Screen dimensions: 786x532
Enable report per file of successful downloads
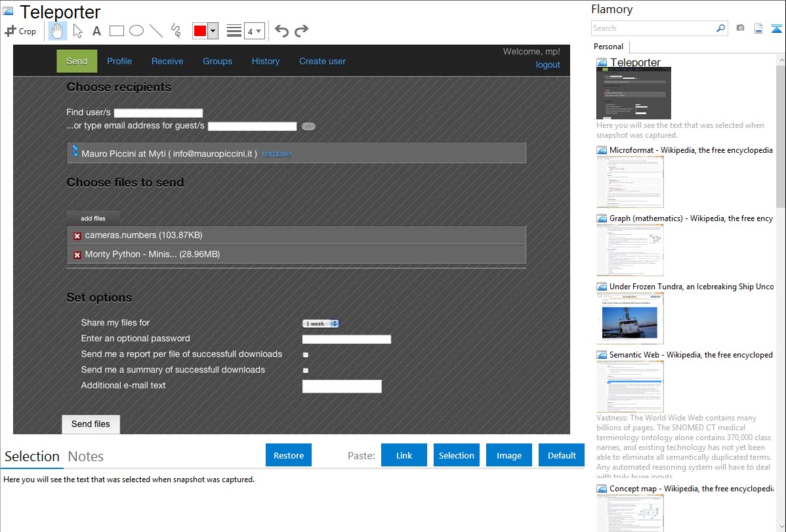click(x=306, y=355)
